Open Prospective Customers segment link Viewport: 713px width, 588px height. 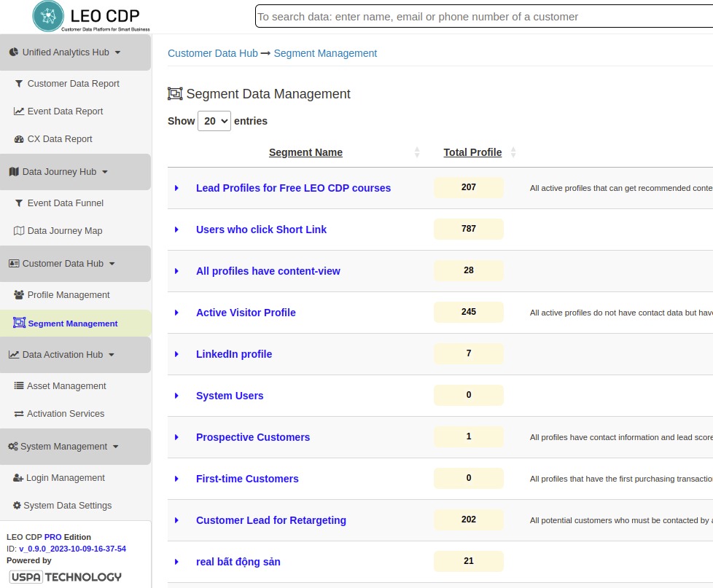pos(253,437)
